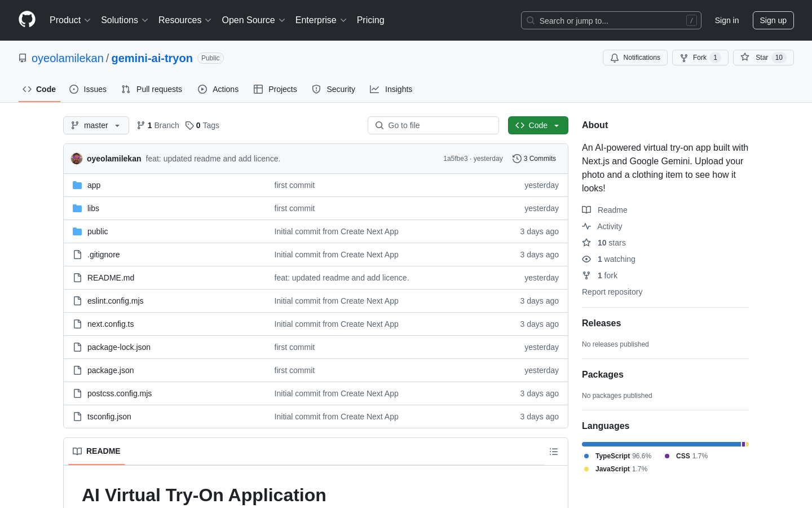
Task: Switch to the Insights tab
Action: pyautogui.click(x=391, y=89)
